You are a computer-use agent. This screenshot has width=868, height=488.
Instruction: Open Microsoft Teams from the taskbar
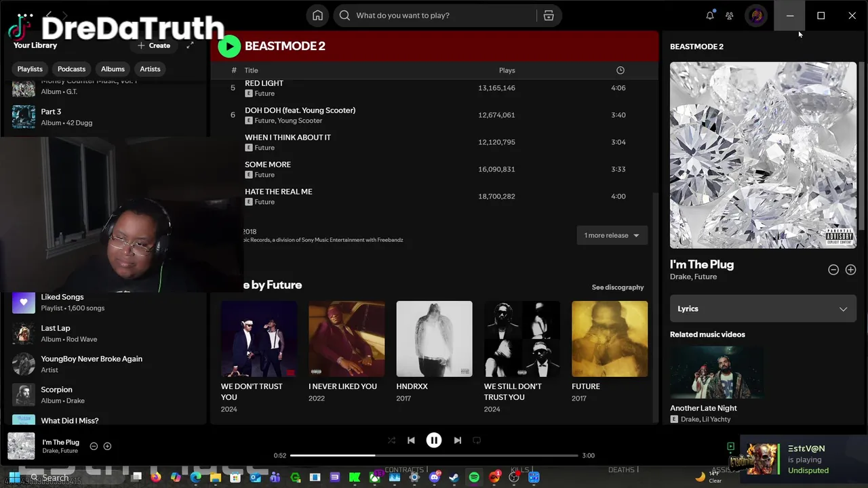tap(275, 477)
